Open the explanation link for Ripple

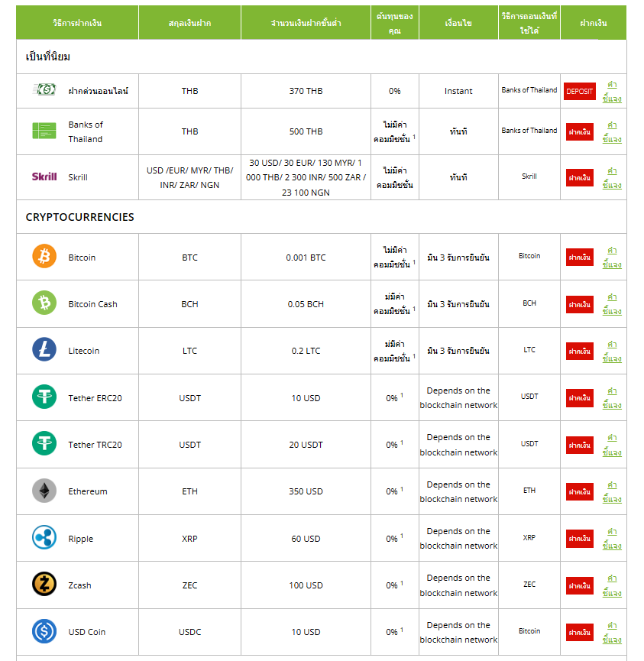coord(611,538)
